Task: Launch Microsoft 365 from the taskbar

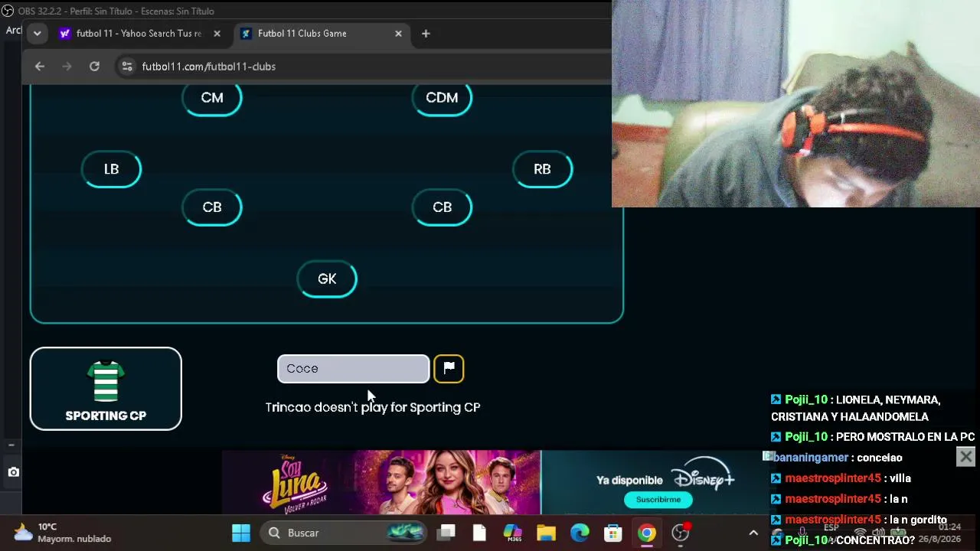Action: pyautogui.click(x=512, y=533)
